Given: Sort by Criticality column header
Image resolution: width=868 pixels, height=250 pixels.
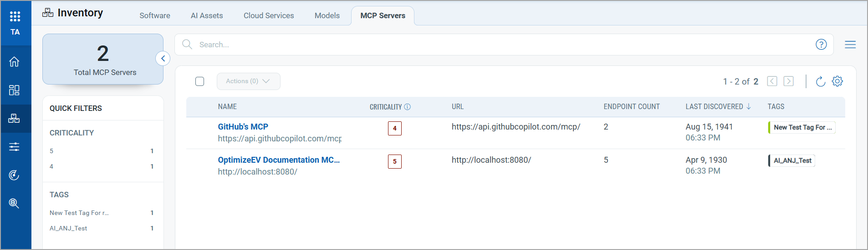Looking at the screenshot, I should pyautogui.click(x=385, y=107).
